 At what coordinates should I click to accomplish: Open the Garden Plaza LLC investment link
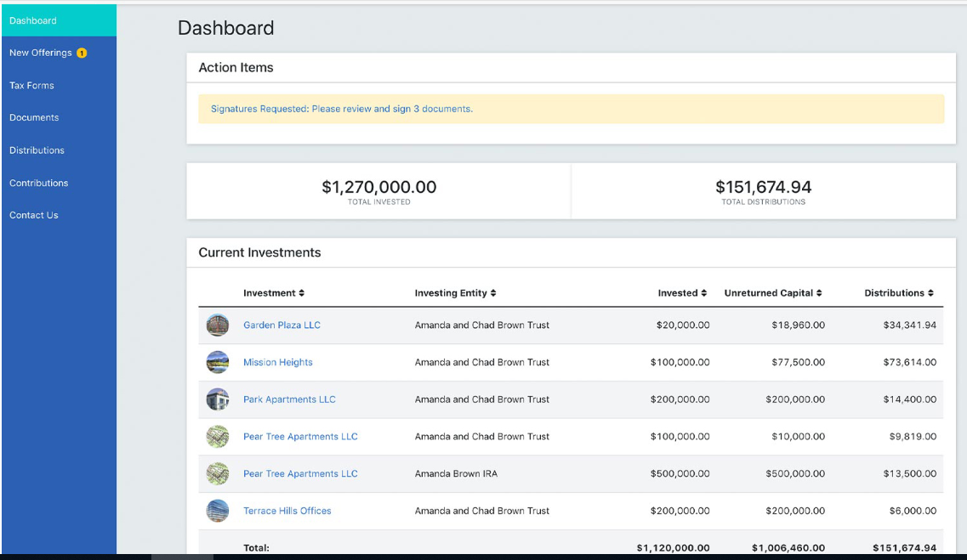(282, 325)
